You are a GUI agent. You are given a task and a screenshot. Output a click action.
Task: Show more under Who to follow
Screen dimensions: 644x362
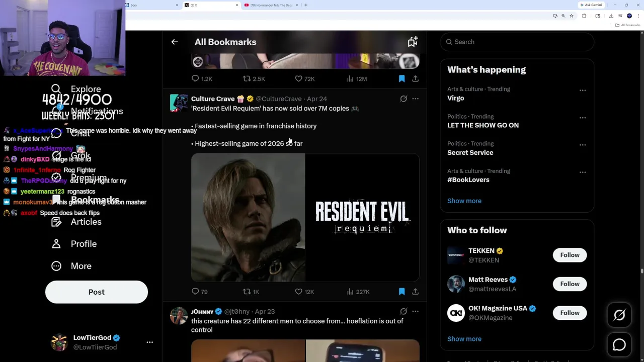[464, 339]
